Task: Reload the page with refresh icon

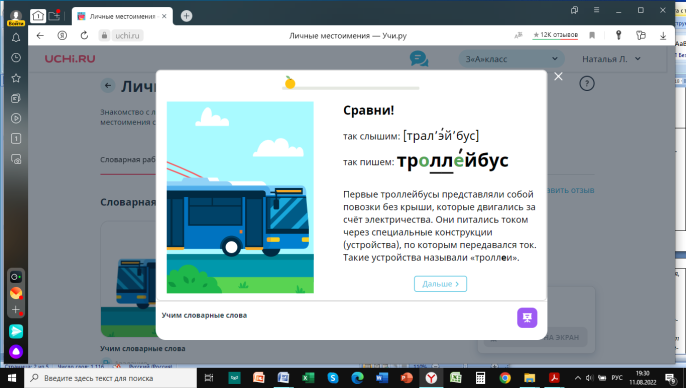Action: 84,35
